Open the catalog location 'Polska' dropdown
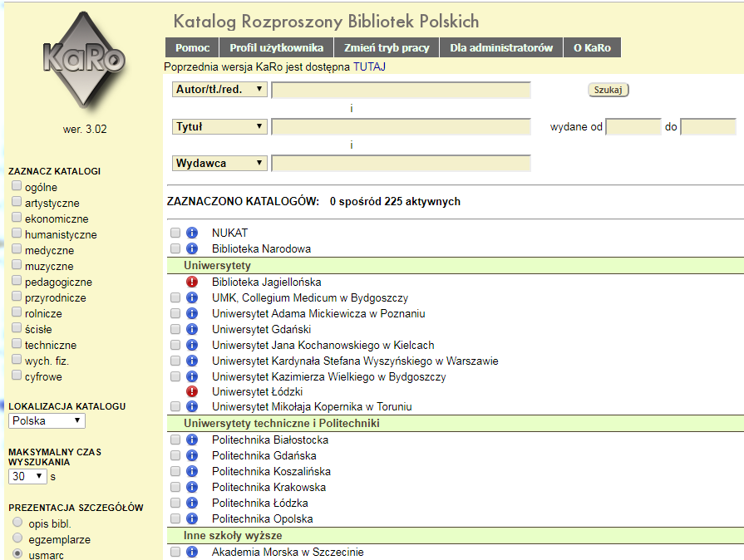Screen dimensions: 744x560 pyautogui.click(x=47, y=421)
